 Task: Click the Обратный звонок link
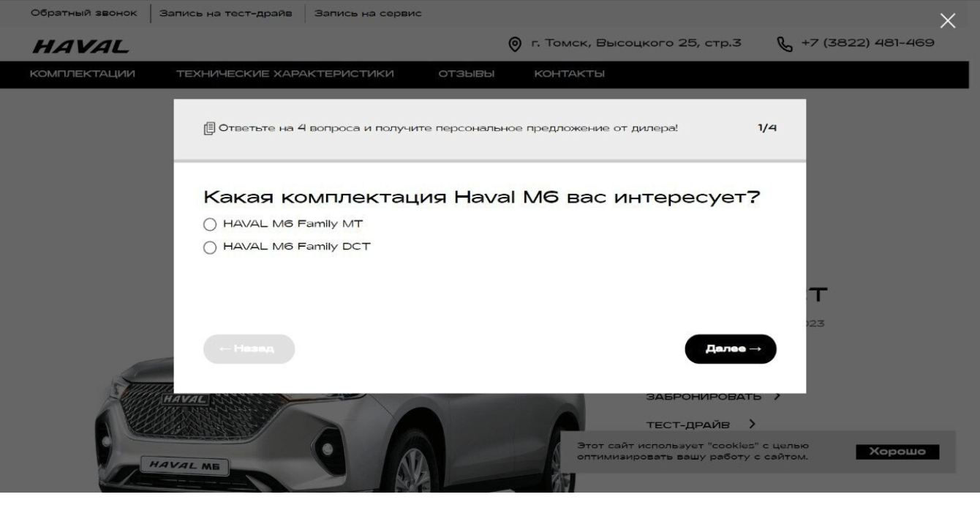(x=83, y=14)
